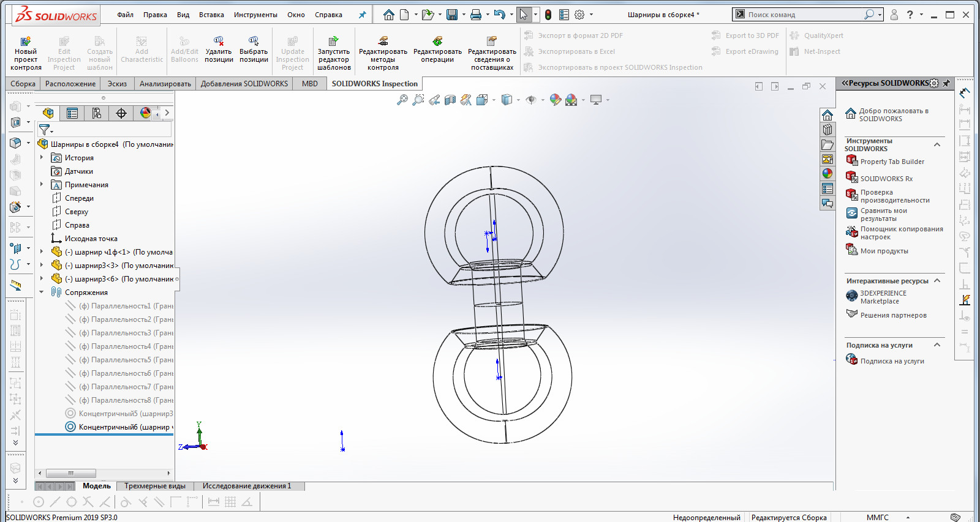This screenshot has height=522, width=980.
Task: Open the Appearances color wheel pane
Action: (827, 174)
